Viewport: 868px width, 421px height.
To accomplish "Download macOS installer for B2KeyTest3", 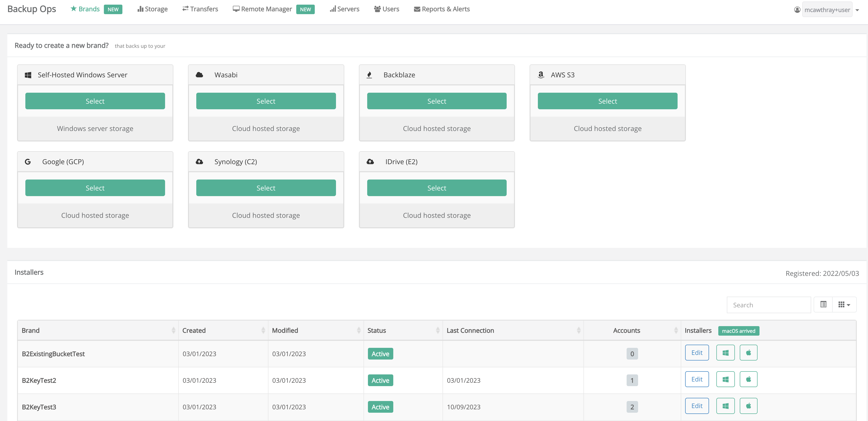I will pyautogui.click(x=748, y=406).
